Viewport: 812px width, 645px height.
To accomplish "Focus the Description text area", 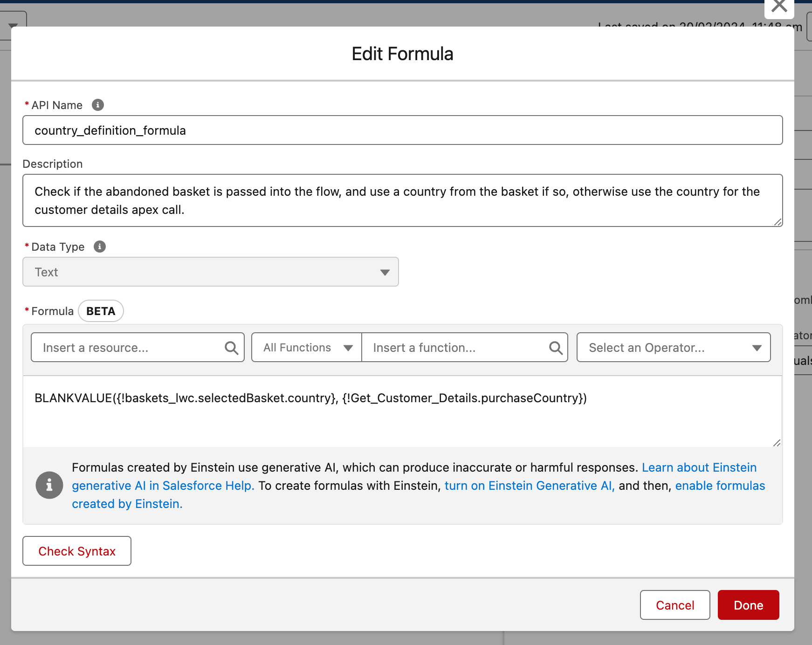I will click(402, 200).
